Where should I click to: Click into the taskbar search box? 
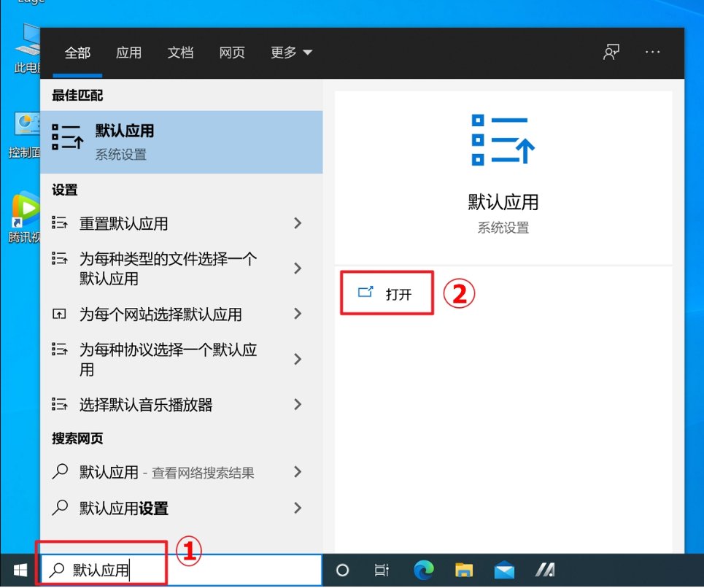click(x=182, y=570)
